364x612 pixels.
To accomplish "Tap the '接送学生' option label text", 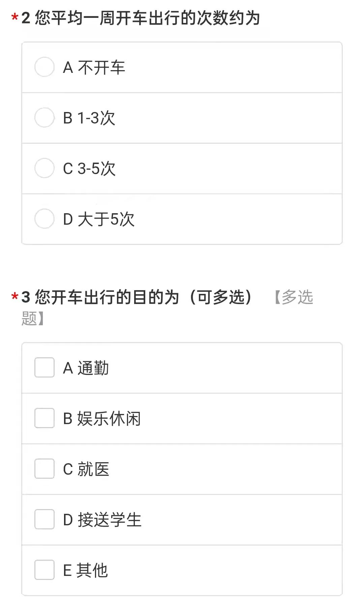I will (x=110, y=520).
